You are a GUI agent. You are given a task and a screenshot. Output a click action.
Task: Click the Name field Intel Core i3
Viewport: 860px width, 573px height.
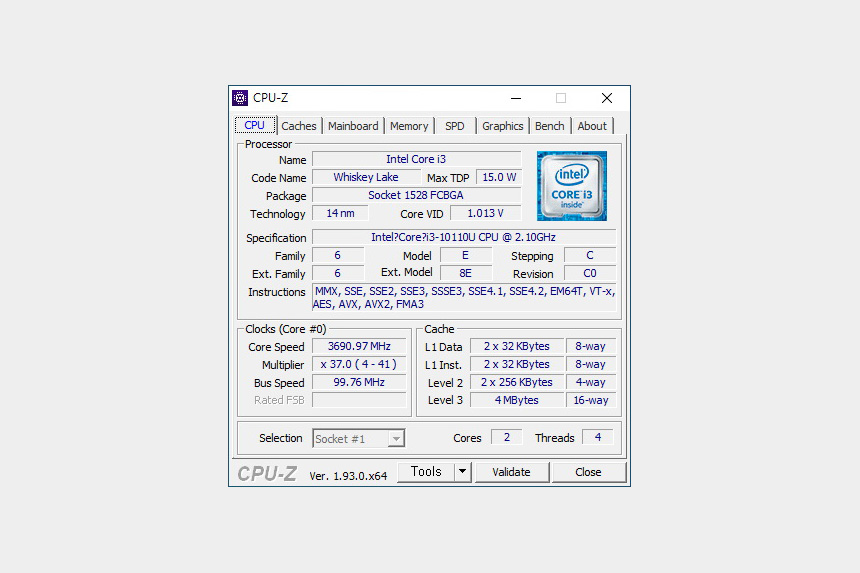(x=416, y=159)
